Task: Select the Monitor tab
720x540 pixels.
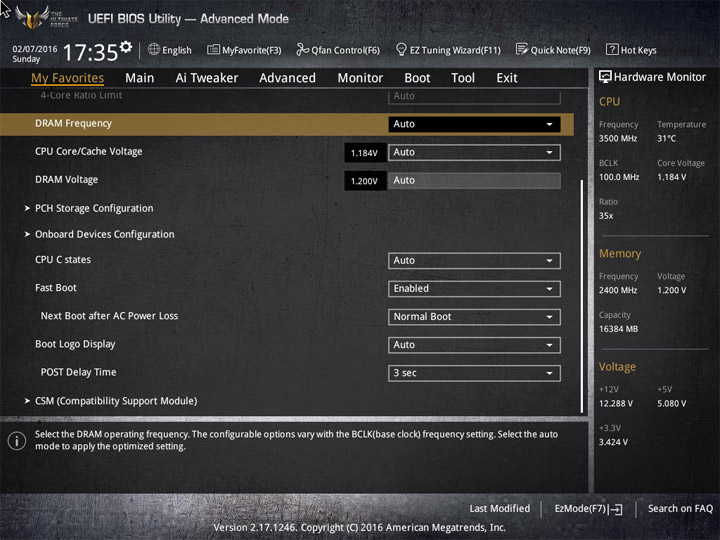Action: coord(360,78)
